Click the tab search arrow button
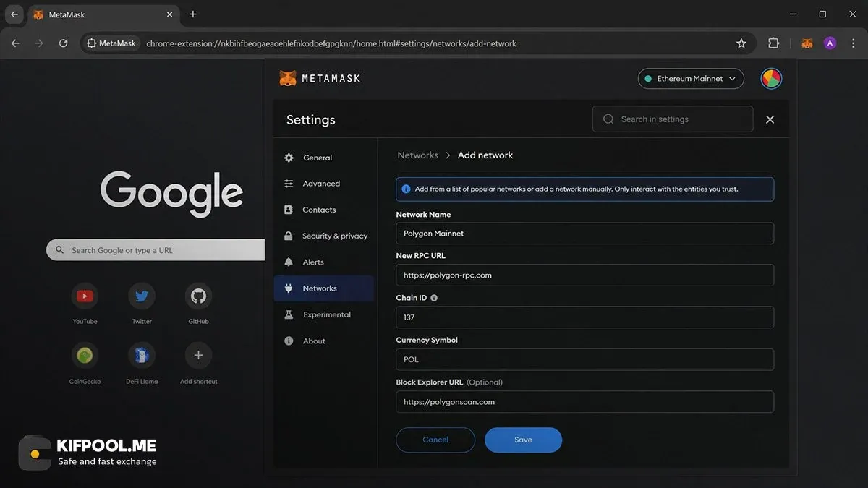The width and height of the screenshot is (868, 488). (x=14, y=14)
